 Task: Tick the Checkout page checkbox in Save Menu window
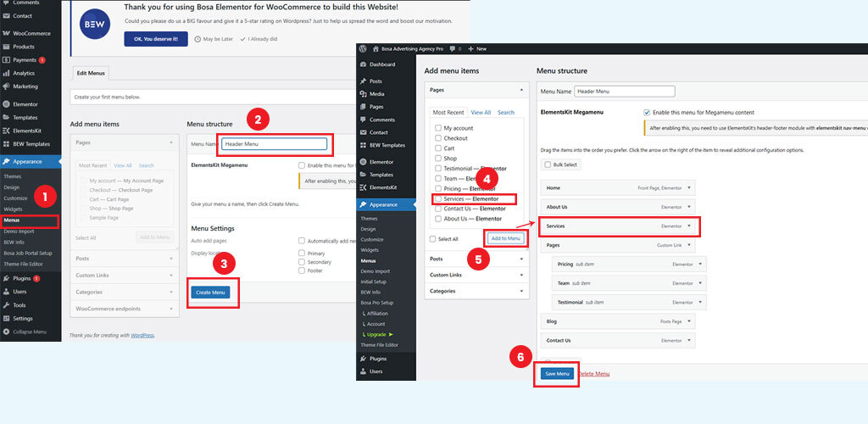[x=438, y=138]
